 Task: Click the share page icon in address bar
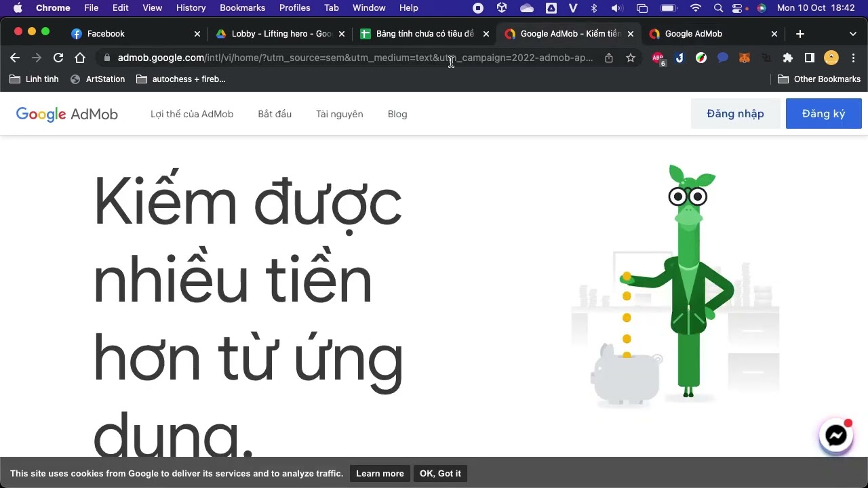point(609,58)
